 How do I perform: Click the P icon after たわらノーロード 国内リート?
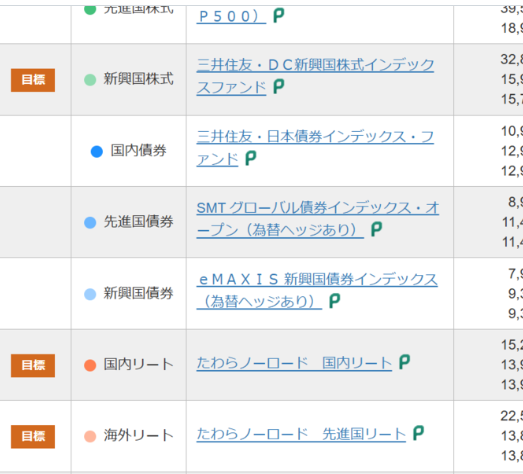pos(404,362)
